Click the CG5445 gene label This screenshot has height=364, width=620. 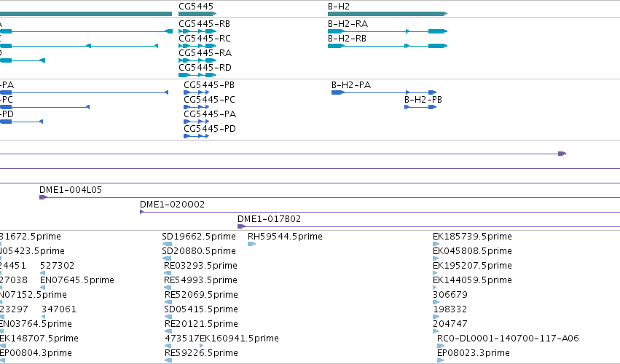(x=196, y=7)
